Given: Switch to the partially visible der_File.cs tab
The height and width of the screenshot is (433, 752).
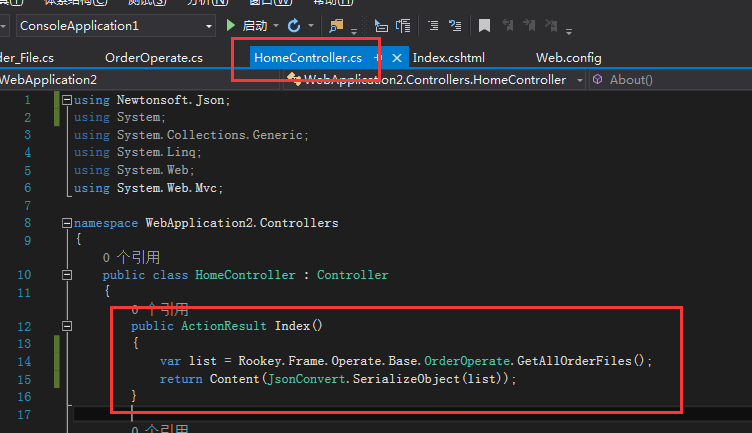Looking at the screenshot, I should (27, 58).
